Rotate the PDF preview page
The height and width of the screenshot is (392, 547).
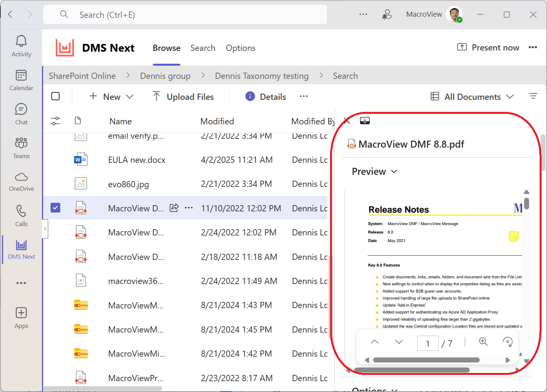click(508, 341)
